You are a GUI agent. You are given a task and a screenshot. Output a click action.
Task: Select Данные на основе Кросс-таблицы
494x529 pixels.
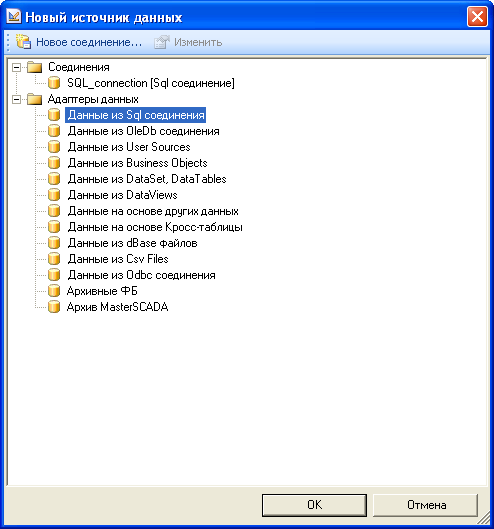coord(155,227)
